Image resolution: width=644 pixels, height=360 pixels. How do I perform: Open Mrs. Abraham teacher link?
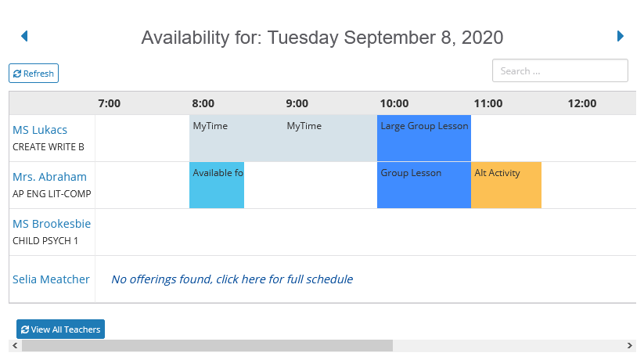tap(49, 177)
